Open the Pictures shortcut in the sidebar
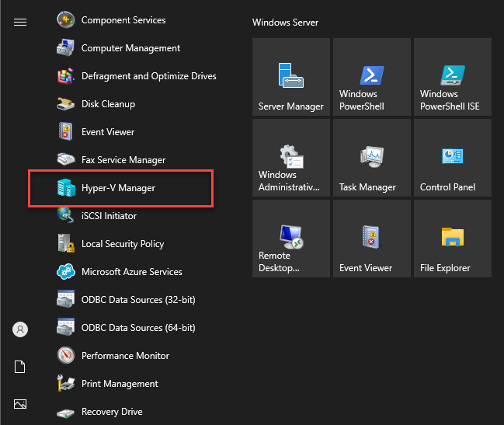 20,404
